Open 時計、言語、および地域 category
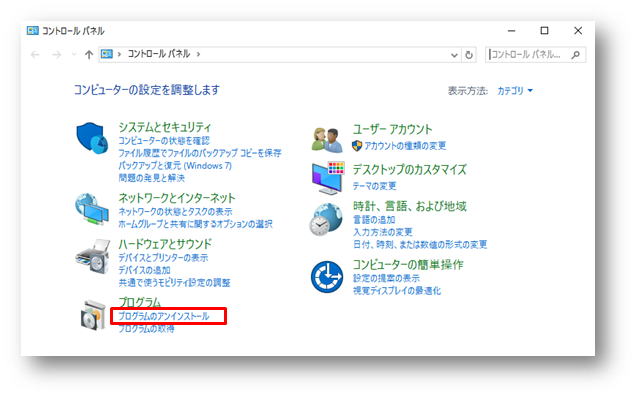Image resolution: width=637 pixels, height=398 pixels. pyautogui.click(x=410, y=206)
